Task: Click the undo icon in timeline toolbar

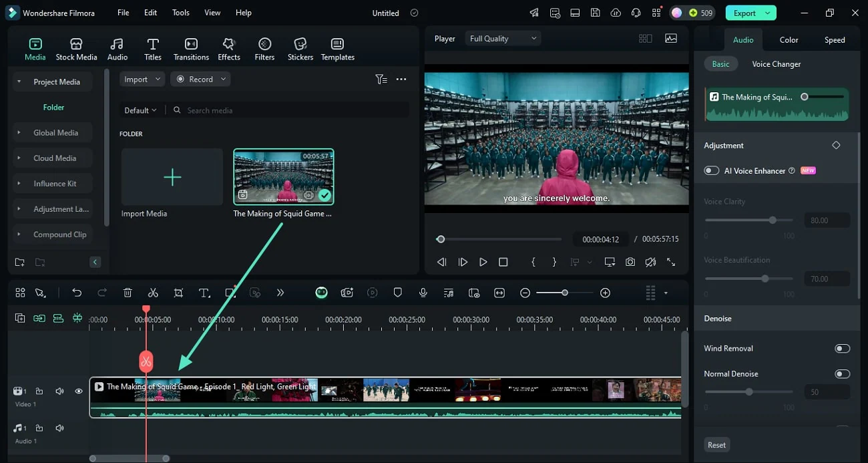Action: pyautogui.click(x=77, y=293)
